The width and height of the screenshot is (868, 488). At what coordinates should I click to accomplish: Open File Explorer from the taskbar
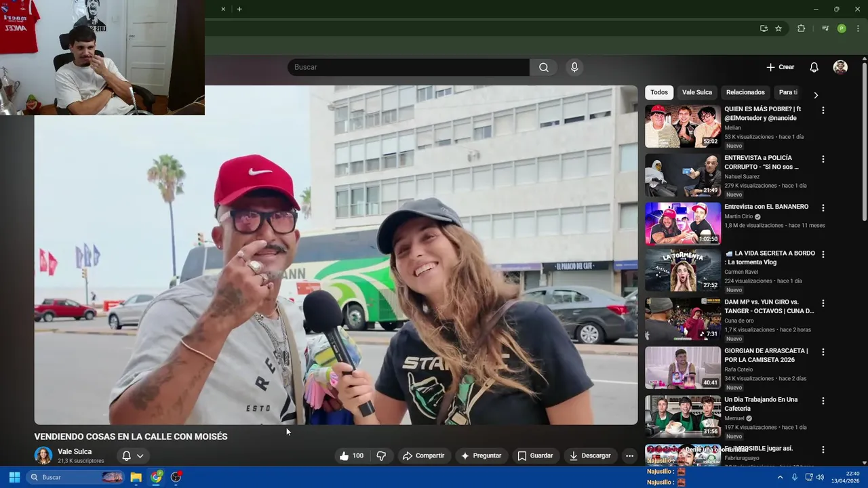point(136,477)
